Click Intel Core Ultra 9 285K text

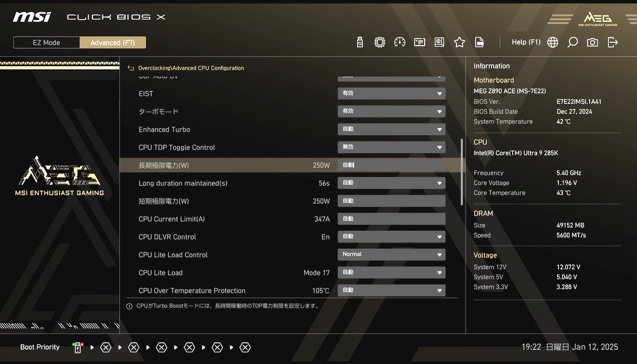(515, 153)
